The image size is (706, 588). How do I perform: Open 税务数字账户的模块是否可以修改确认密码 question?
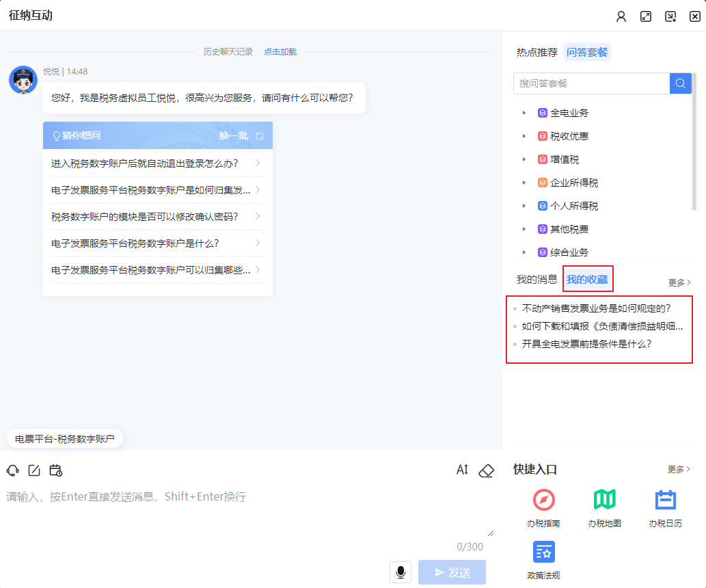(158, 217)
